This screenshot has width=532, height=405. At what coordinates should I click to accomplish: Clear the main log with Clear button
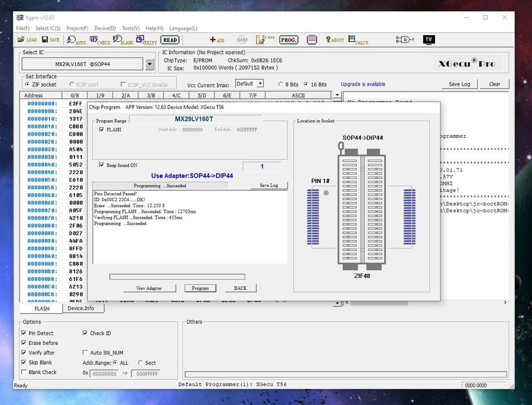point(494,84)
